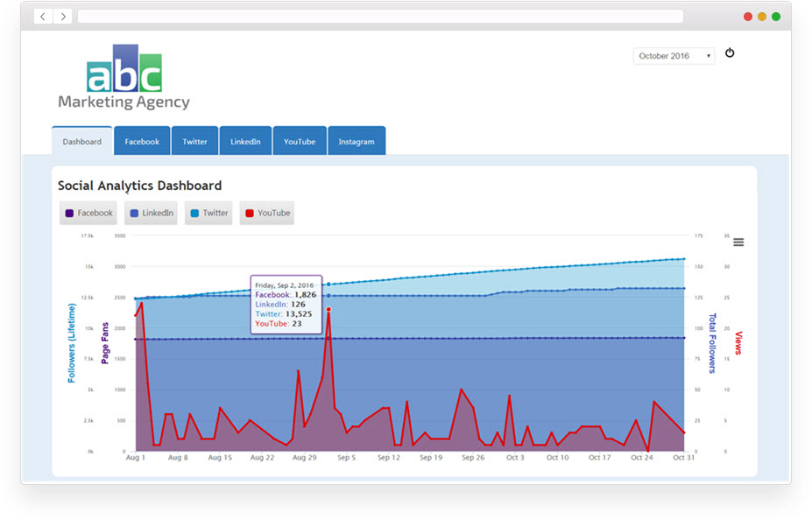812x520 pixels.
Task: Open the October 2016 date dropdown
Action: click(673, 56)
